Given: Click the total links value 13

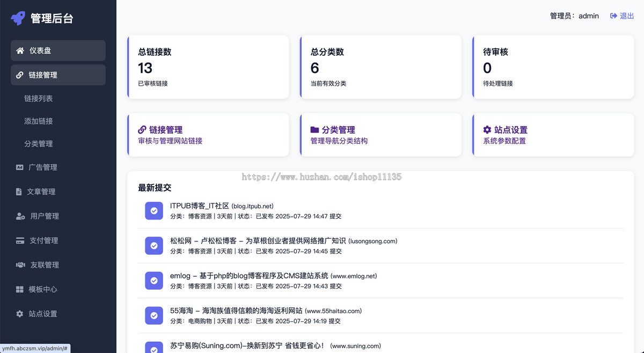Looking at the screenshot, I should (145, 68).
